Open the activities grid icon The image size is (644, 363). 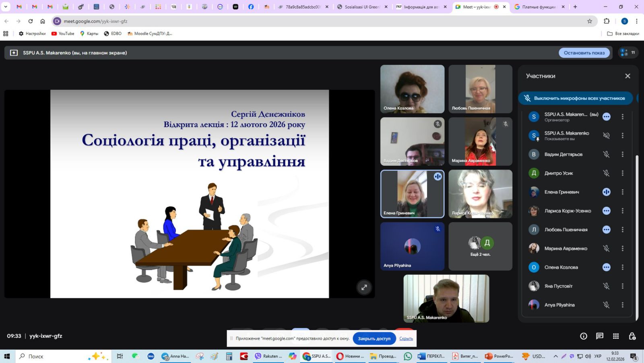616,336
